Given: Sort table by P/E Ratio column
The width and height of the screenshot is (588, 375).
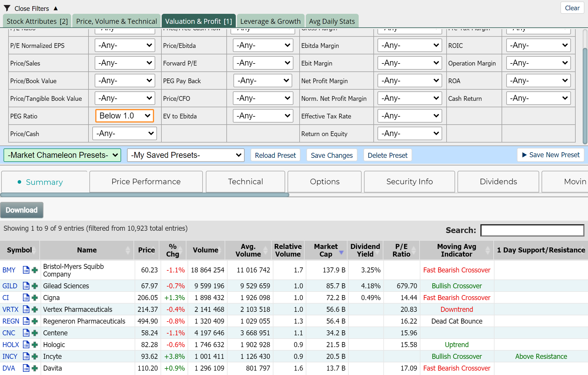Looking at the screenshot, I should (x=401, y=250).
